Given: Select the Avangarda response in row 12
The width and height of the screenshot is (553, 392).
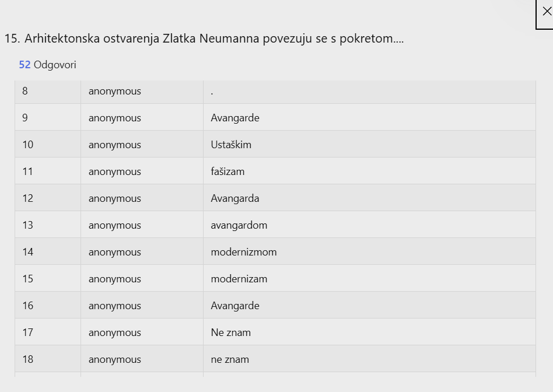Looking at the screenshot, I should point(235,198).
